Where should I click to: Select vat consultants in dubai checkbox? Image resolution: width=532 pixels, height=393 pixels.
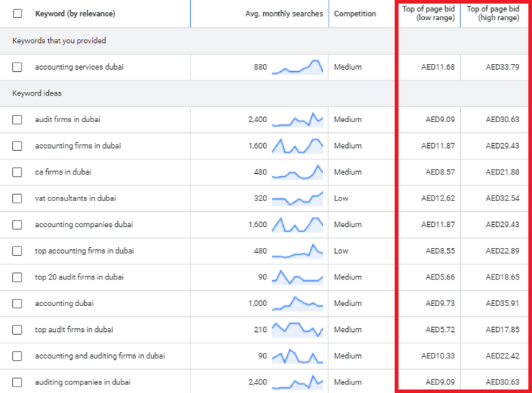click(x=17, y=198)
